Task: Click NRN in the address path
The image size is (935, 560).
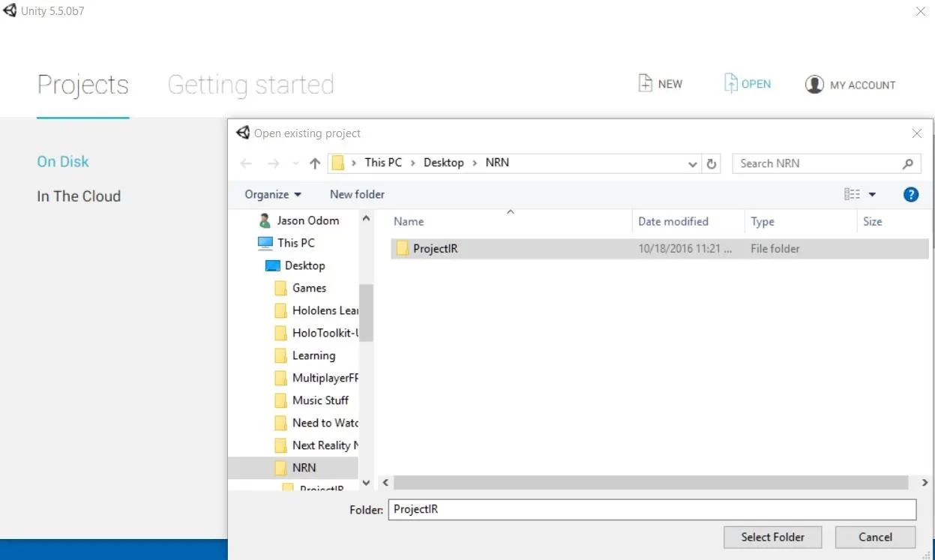Action: coord(497,163)
